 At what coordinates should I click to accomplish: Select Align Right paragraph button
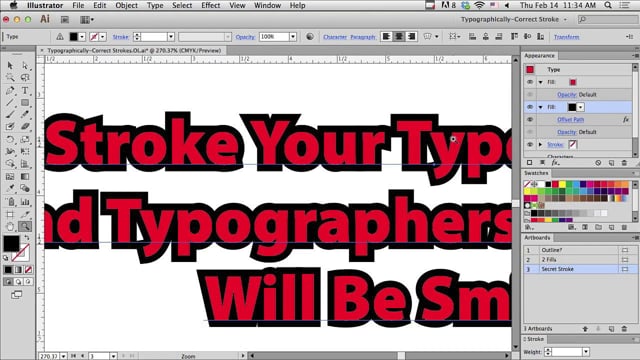click(411, 37)
